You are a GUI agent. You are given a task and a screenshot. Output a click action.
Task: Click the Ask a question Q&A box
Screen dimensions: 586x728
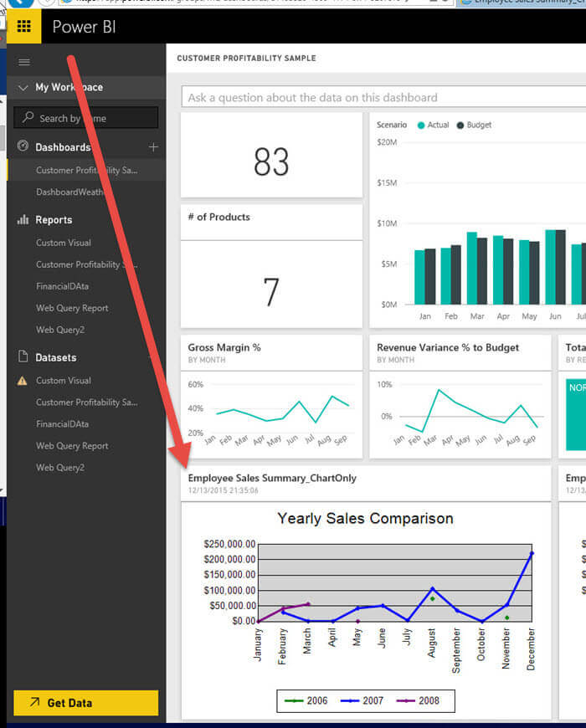pyautogui.click(x=383, y=98)
